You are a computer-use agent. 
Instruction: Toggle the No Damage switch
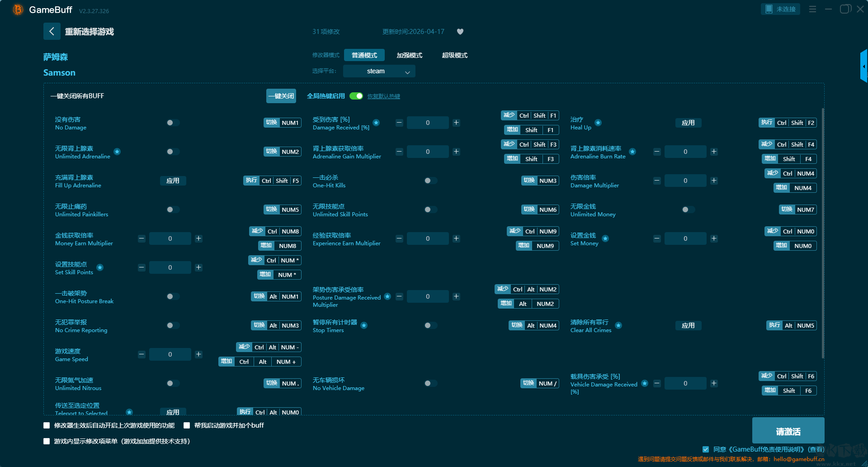173,123
